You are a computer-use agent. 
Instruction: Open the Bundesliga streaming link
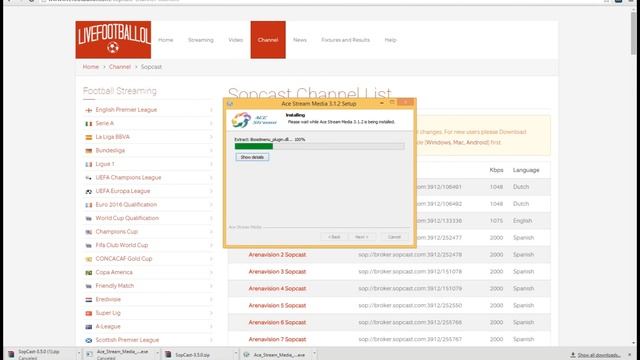pyautogui.click(x=110, y=150)
